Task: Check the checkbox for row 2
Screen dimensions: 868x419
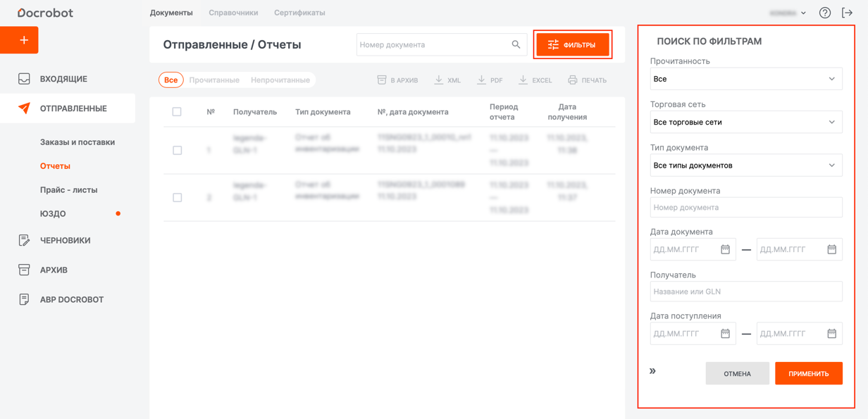Action: coord(178,198)
